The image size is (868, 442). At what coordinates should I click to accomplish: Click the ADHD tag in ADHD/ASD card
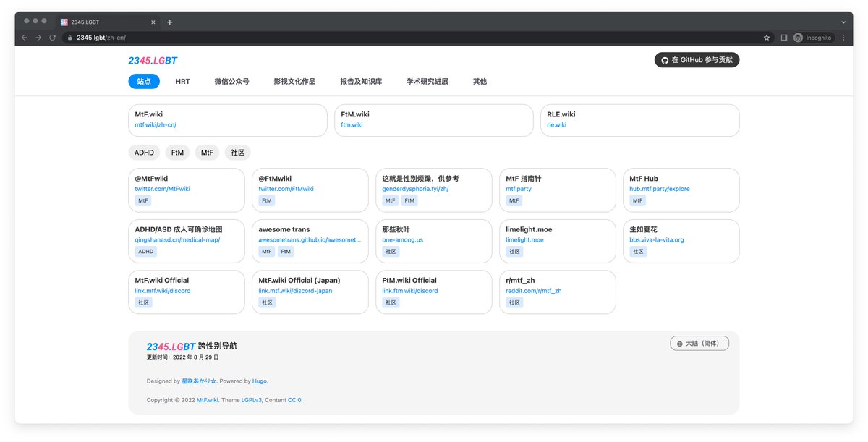click(146, 252)
